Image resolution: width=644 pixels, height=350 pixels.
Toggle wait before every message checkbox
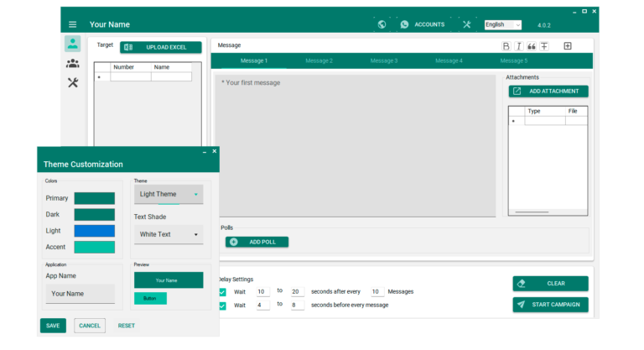click(222, 306)
